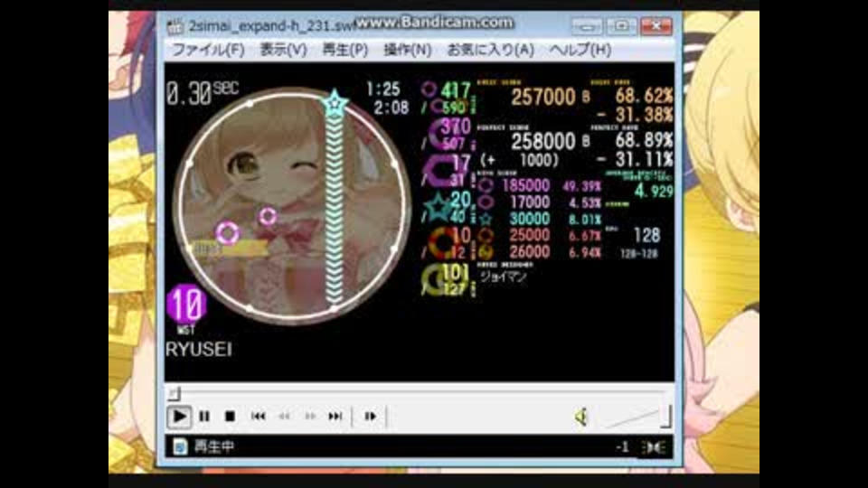This screenshot has width=868, height=488.
Task: Click the 185000 tap score row
Action: pyautogui.click(x=539, y=186)
